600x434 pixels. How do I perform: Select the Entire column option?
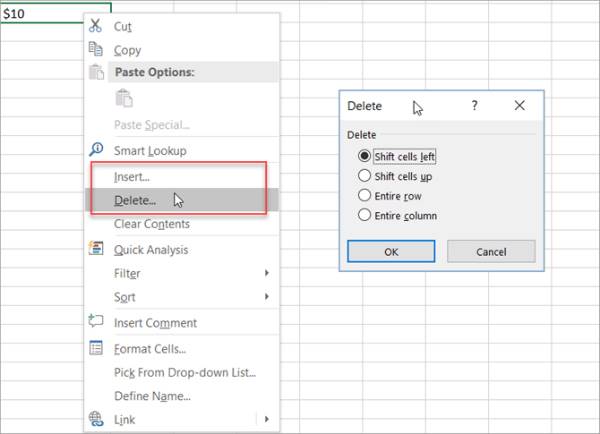tap(397, 215)
